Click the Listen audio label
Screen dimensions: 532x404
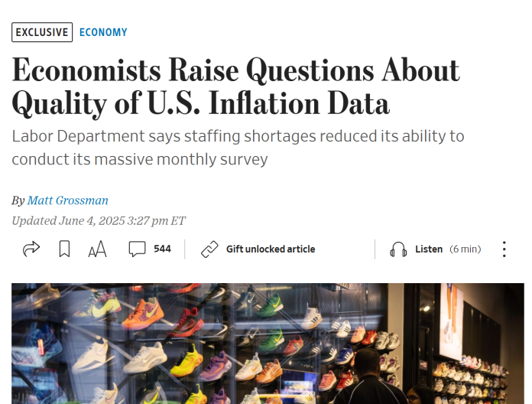(429, 249)
